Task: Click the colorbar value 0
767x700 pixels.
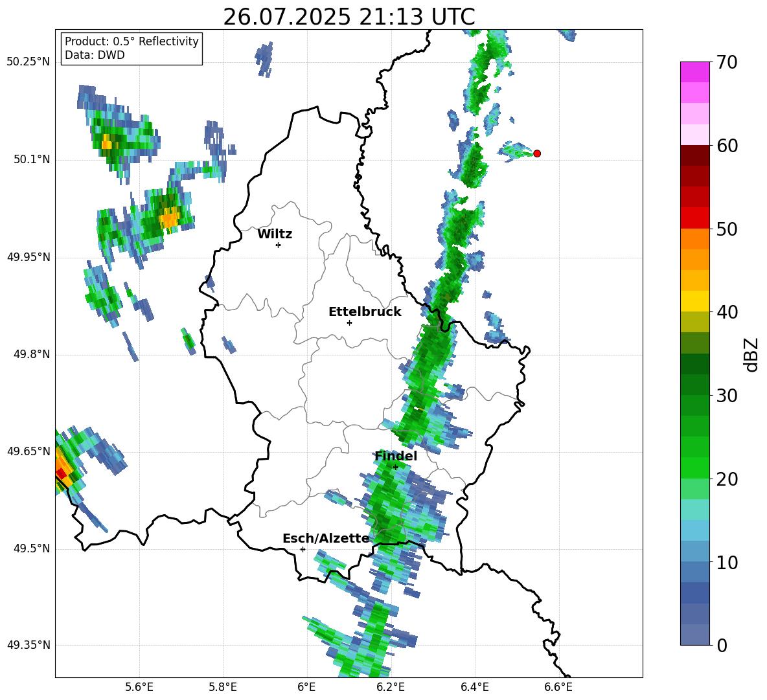Action: coord(722,645)
